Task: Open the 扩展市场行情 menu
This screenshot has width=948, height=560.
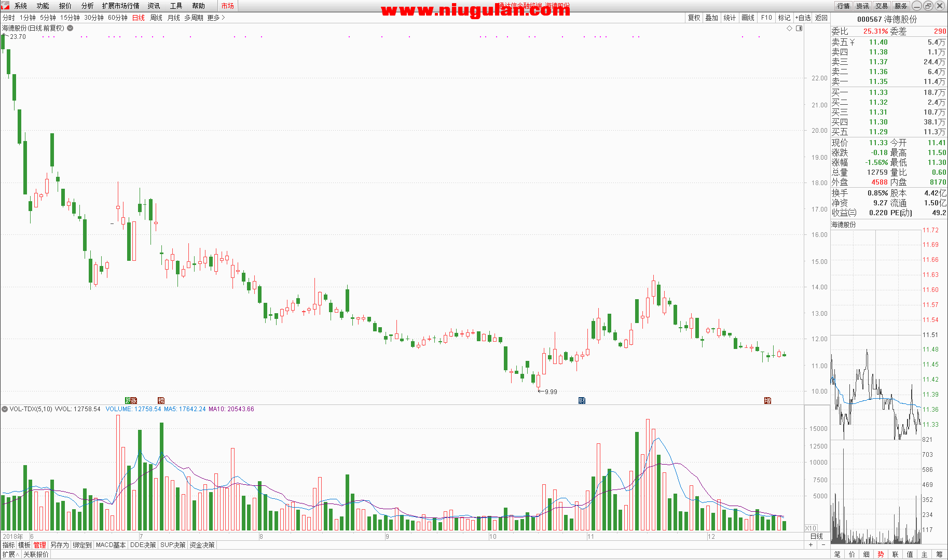Action: [121, 6]
